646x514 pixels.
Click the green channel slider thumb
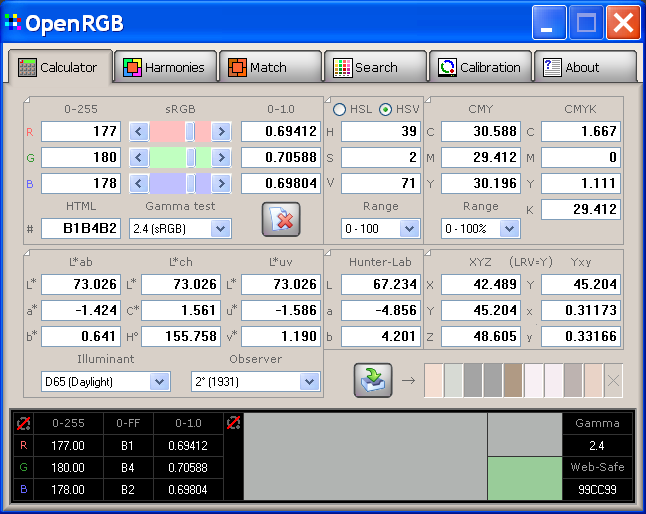pyautogui.click(x=191, y=157)
